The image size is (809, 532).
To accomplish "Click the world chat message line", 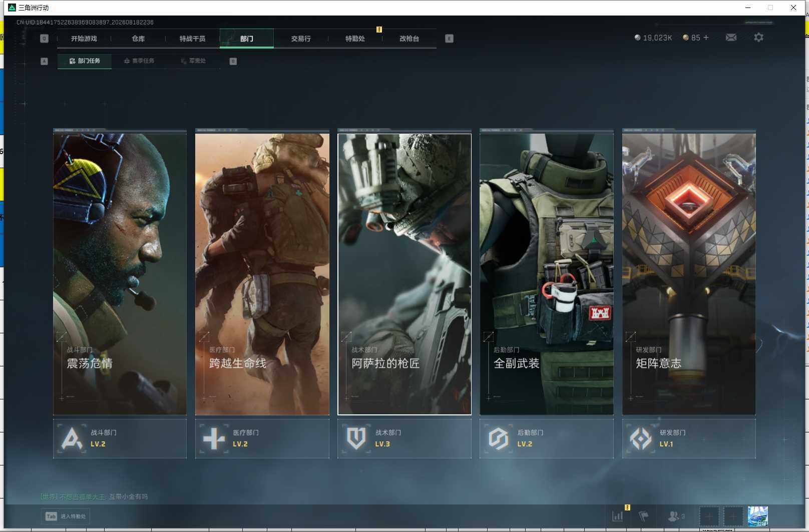I will [x=94, y=496].
